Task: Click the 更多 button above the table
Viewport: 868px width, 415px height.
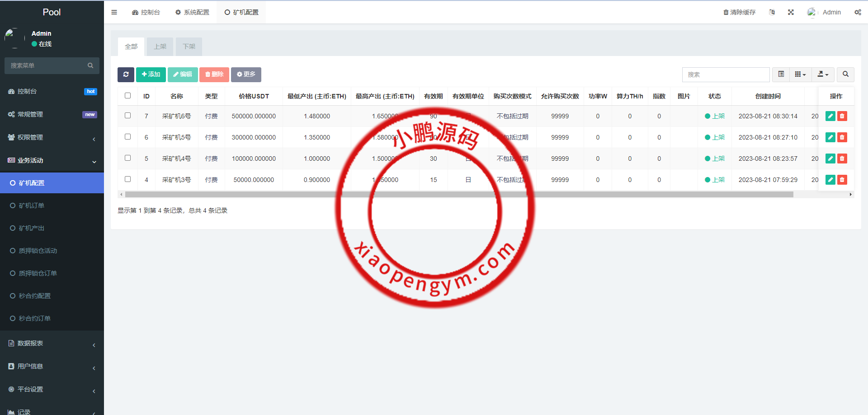Action: click(x=246, y=75)
